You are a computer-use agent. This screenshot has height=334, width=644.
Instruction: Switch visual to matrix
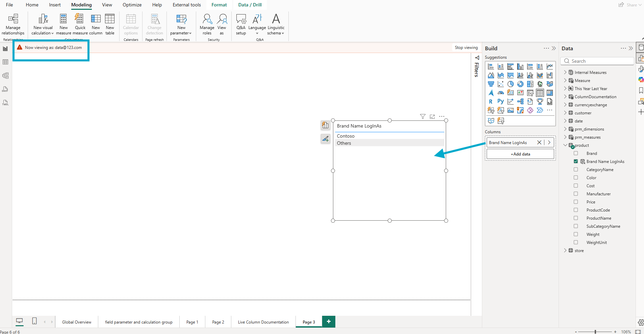coord(550,93)
